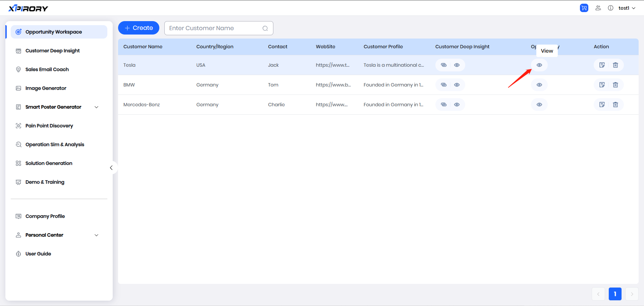This screenshot has height=306, width=644.
Task: Delete the BMW customer record
Action: coord(615,85)
